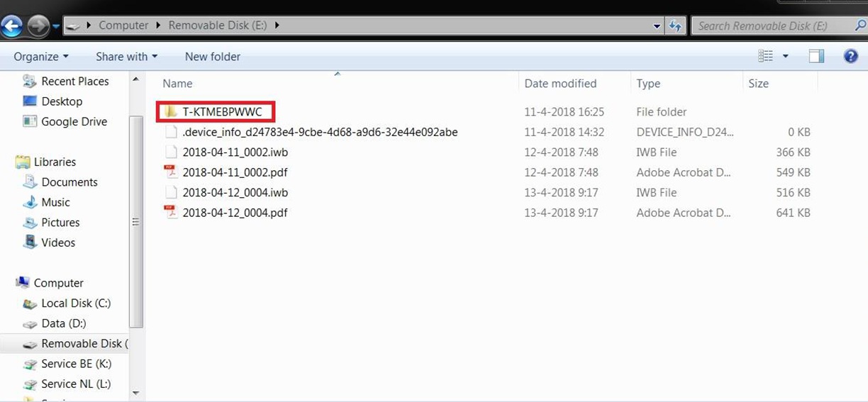Click the Music library icon
Image resolution: width=868 pixels, height=402 pixels.
pyautogui.click(x=30, y=202)
